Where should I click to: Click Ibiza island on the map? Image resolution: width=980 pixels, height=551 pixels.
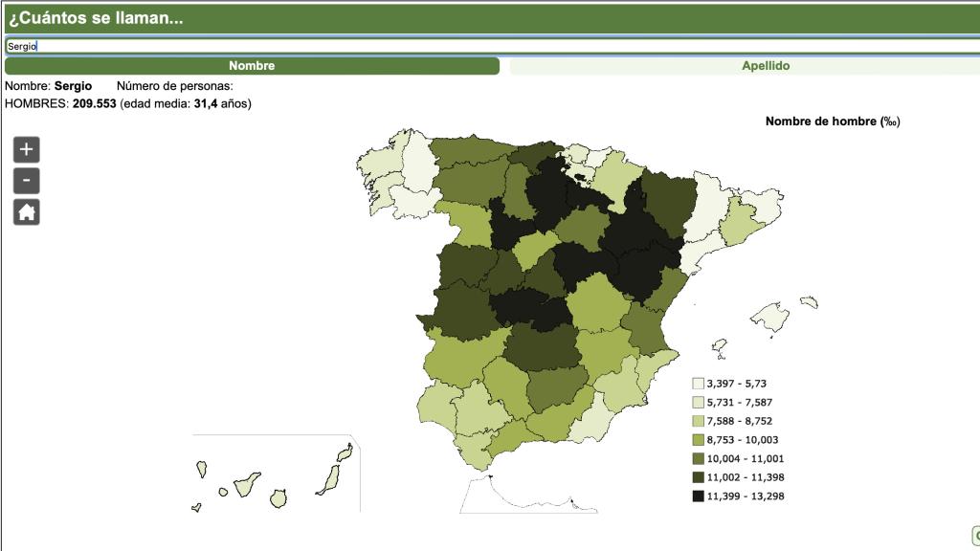tap(719, 346)
